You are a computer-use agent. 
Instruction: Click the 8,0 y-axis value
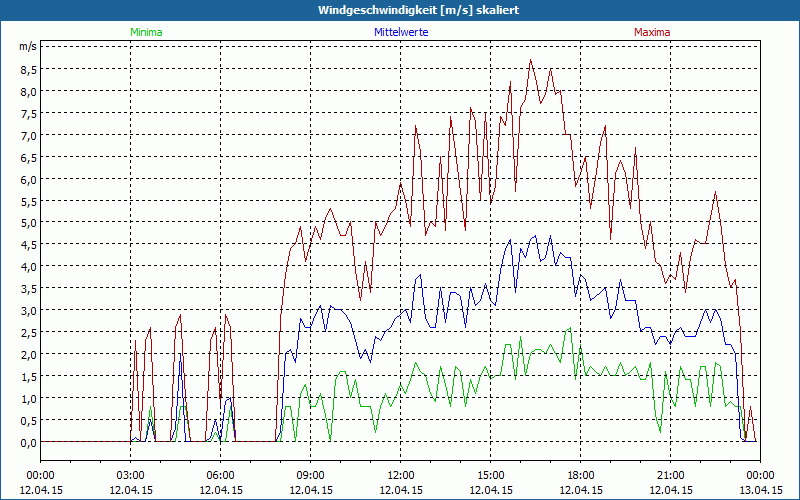(29, 92)
